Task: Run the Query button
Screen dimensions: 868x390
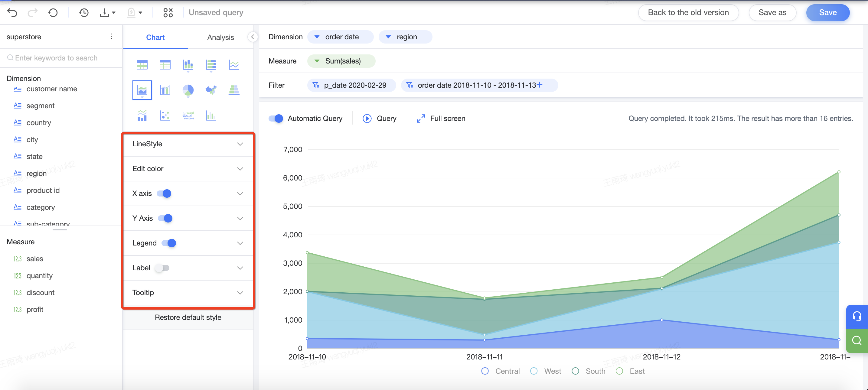Action: tap(380, 119)
